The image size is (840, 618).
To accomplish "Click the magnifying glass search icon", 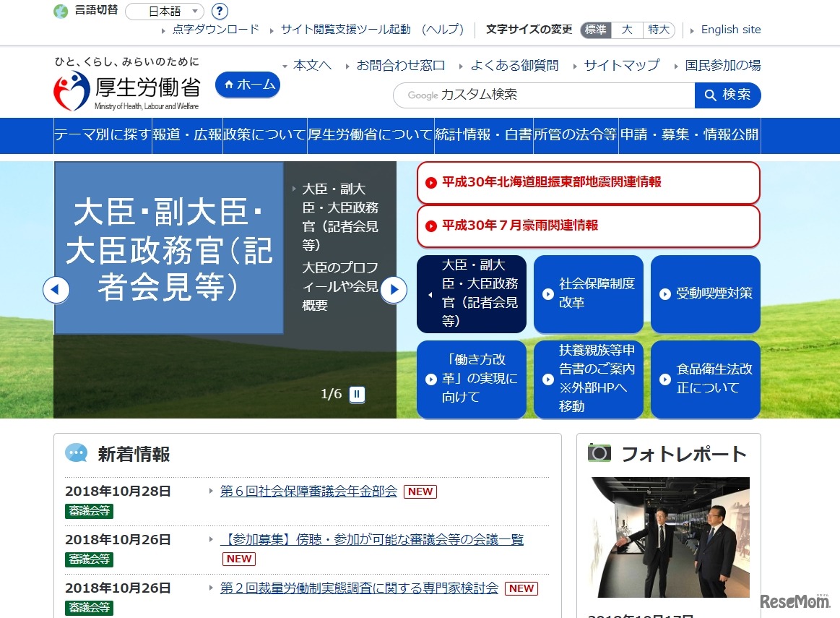I will point(712,95).
